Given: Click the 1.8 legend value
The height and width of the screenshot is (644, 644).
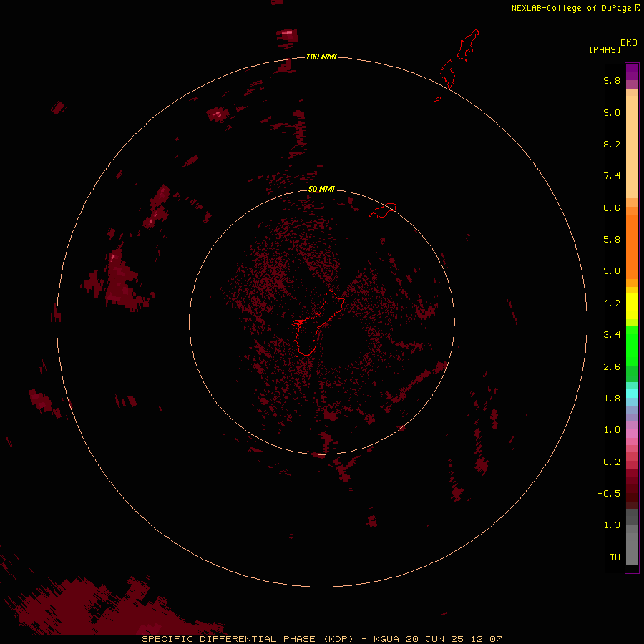Looking at the screenshot, I should coord(612,399).
